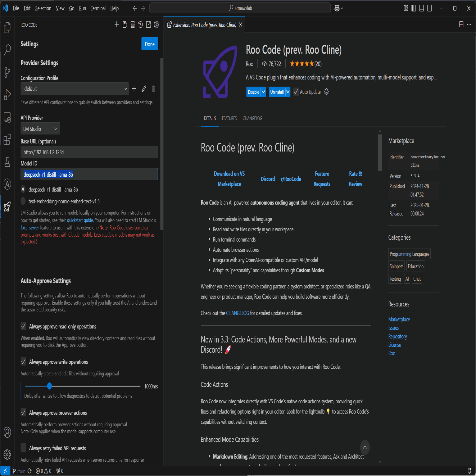Image resolution: width=476 pixels, height=476 pixels.
Task: Synchronize changes next to main branch
Action: (29, 471)
